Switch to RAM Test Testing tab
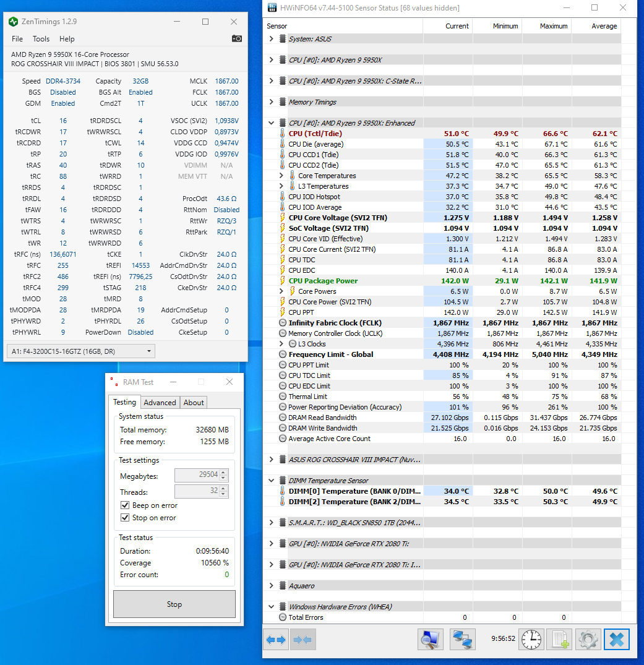This screenshot has width=644, height=665. 125,402
